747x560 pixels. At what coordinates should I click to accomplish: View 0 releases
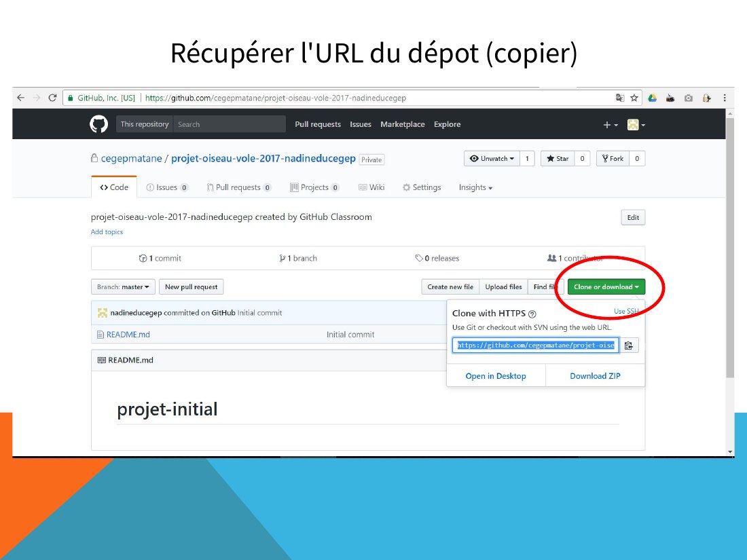coord(437,258)
